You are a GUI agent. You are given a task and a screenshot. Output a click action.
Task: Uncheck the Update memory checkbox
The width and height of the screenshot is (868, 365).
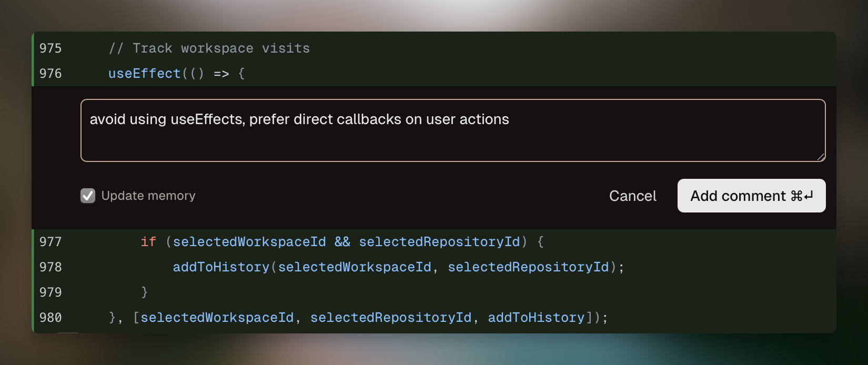tap(88, 196)
